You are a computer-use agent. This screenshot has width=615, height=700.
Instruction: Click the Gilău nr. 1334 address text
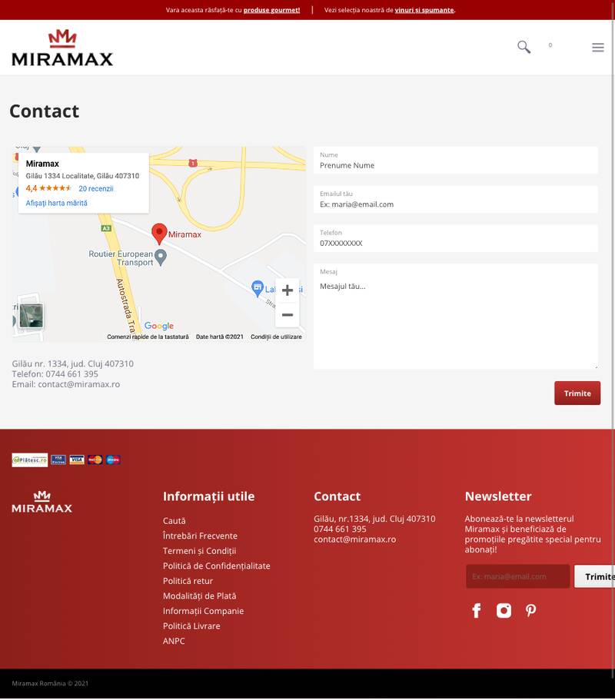pyautogui.click(x=73, y=363)
